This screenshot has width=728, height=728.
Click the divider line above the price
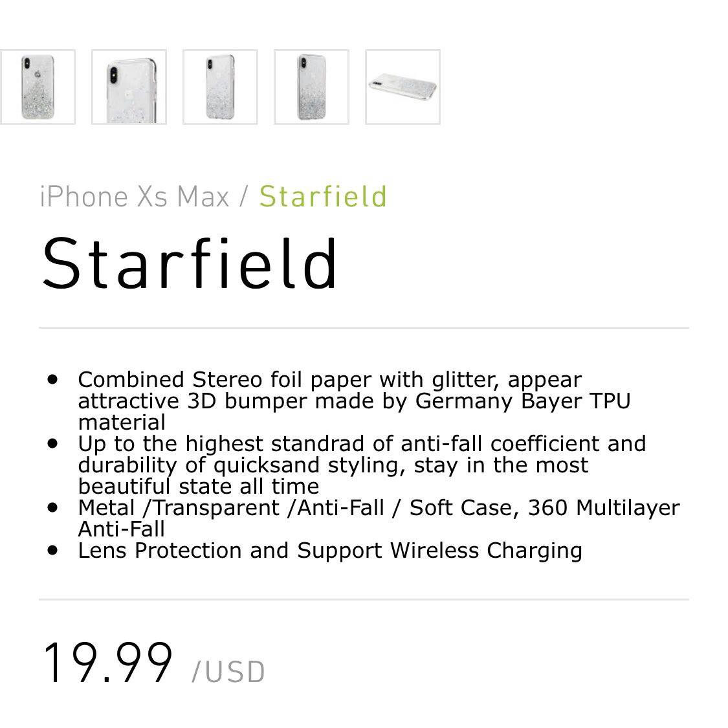364,599
